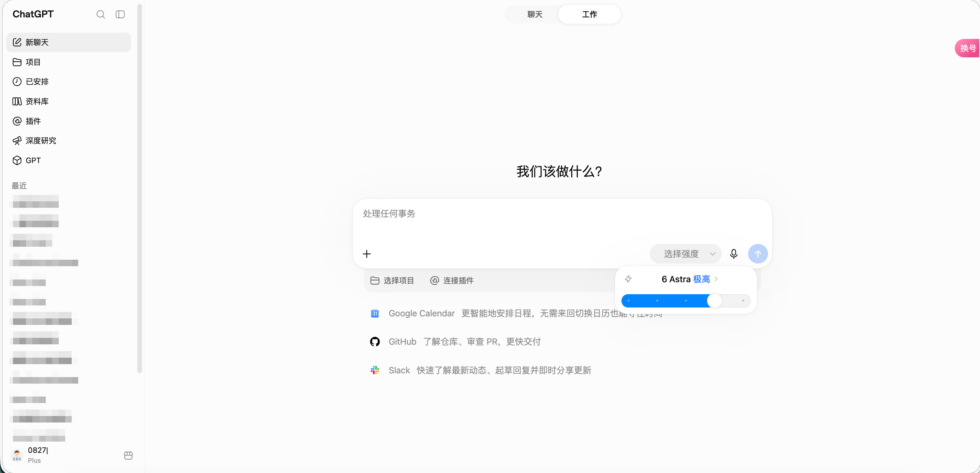Screen dimensions: 980x473
Task: Click the GPT cube icon
Action: point(17,160)
